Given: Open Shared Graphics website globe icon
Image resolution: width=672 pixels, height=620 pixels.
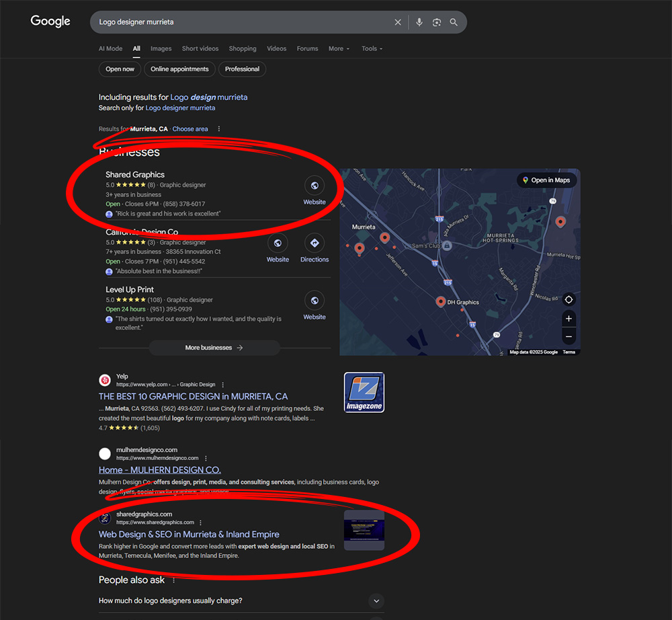Looking at the screenshot, I should (314, 186).
